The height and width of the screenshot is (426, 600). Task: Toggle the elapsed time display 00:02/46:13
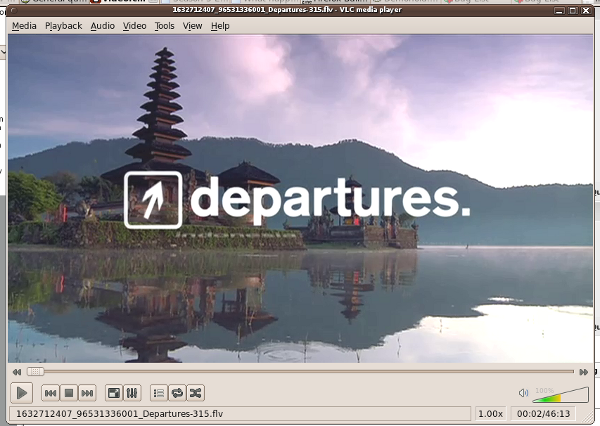543,414
